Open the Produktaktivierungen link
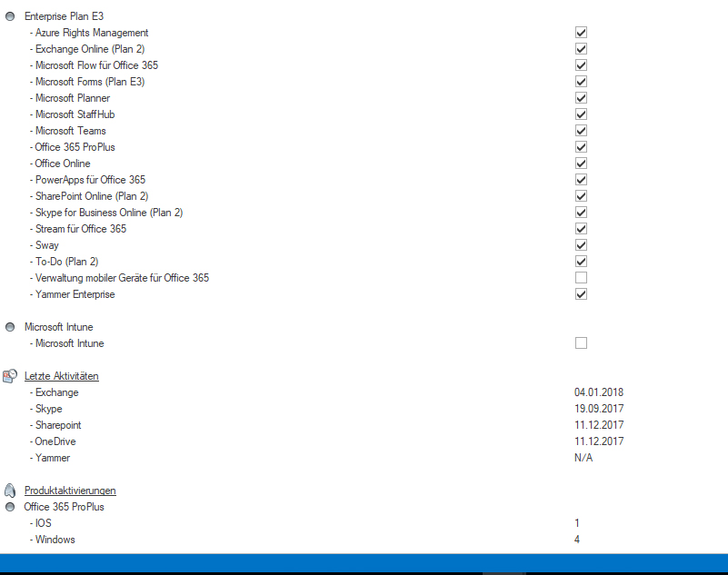Image resolution: width=728 pixels, height=575 pixels. pyautogui.click(x=70, y=491)
